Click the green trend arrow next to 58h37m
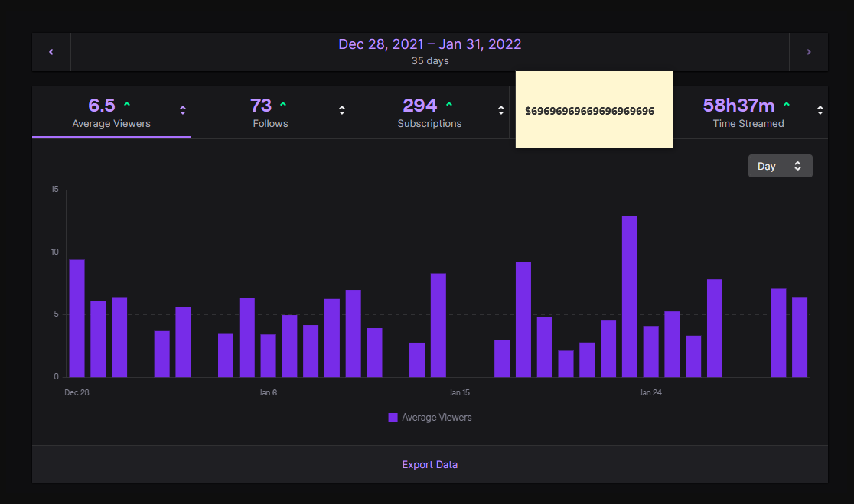 coord(787,104)
